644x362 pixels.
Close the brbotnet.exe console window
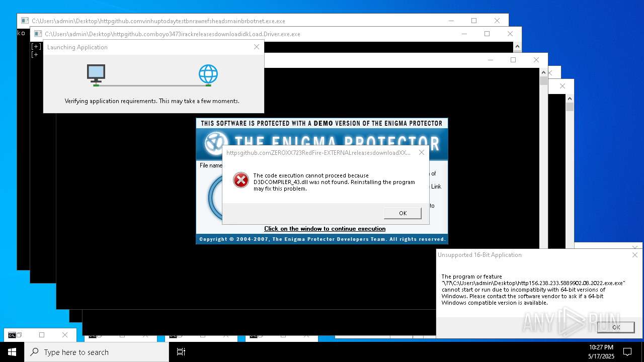coord(497,21)
